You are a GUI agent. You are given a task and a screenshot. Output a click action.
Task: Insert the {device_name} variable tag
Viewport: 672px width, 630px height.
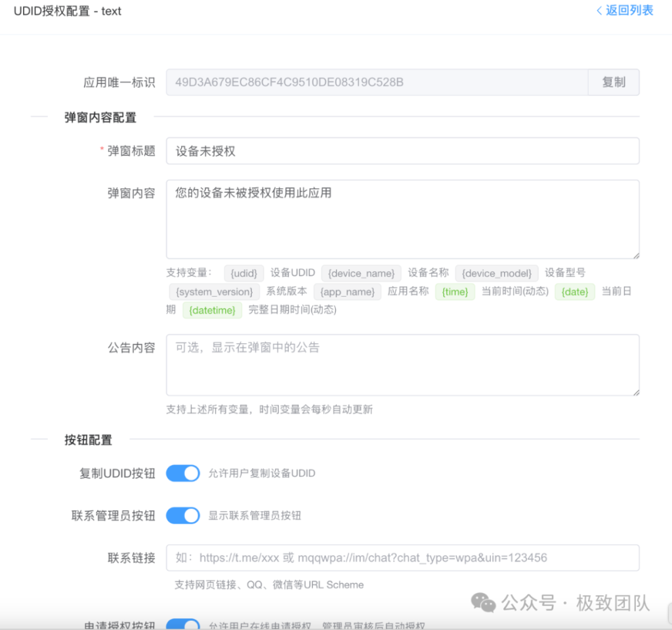pos(361,273)
